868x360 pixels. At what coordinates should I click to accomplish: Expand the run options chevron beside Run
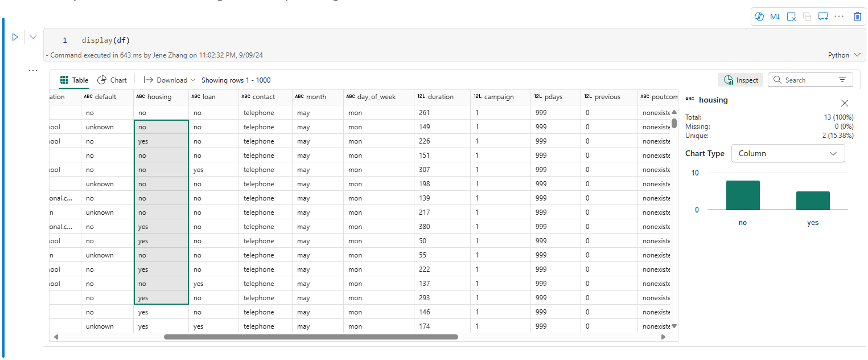click(x=33, y=37)
